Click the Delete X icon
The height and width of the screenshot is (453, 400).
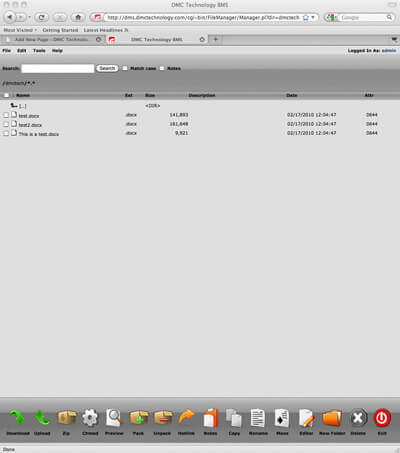358,418
